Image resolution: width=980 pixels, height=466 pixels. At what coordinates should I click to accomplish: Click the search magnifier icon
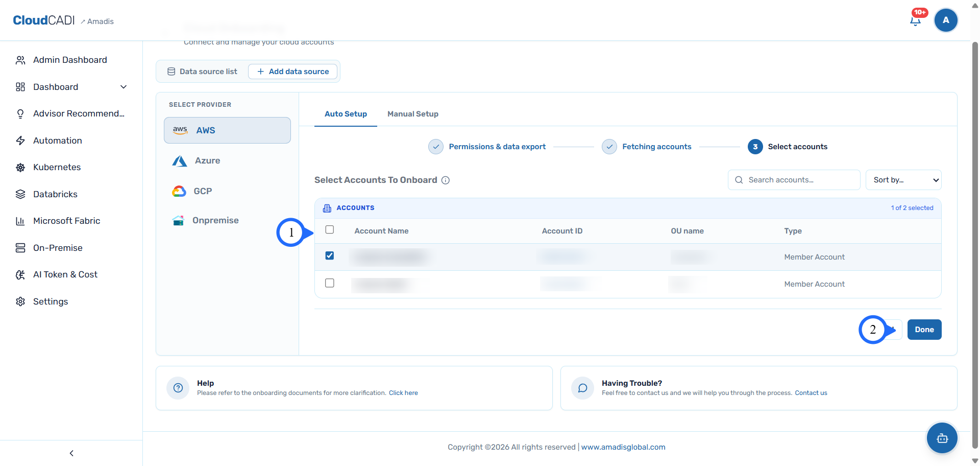click(x=739, y=180)
